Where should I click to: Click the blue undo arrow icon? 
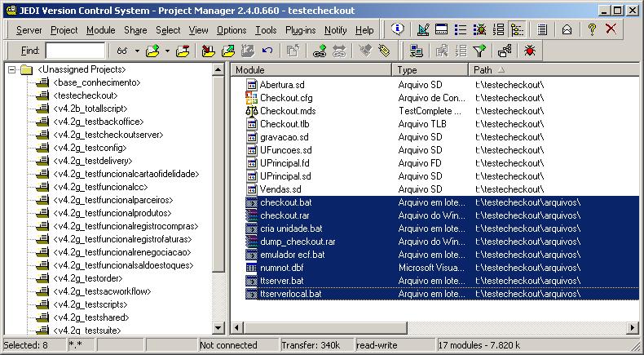click(x=267, y=51)
